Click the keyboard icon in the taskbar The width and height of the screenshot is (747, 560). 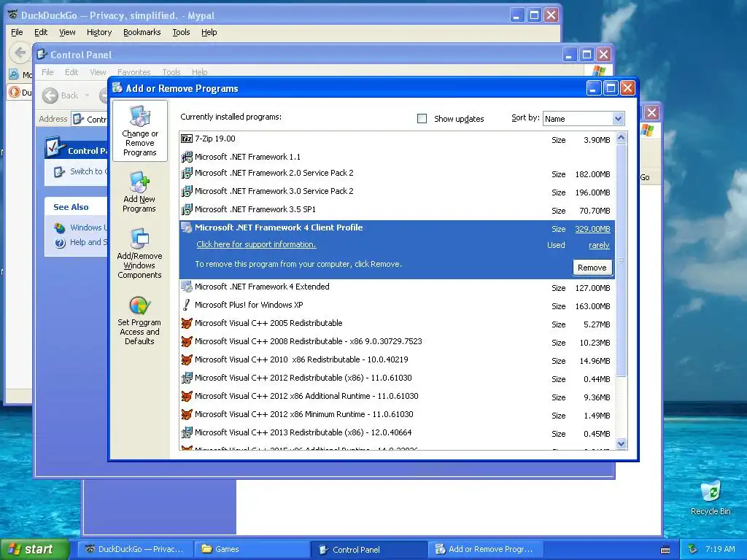[x=665, y=550]
